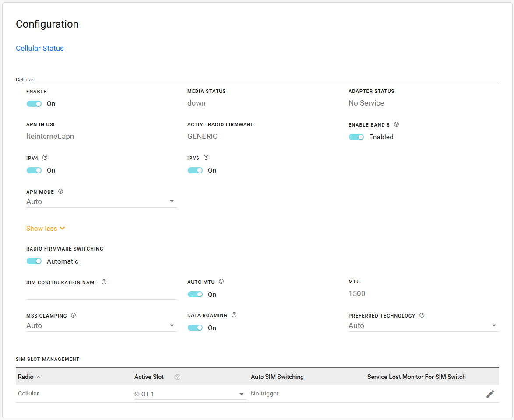
Task: Expand the Preferred Technology dropdown
Action: 423,326
